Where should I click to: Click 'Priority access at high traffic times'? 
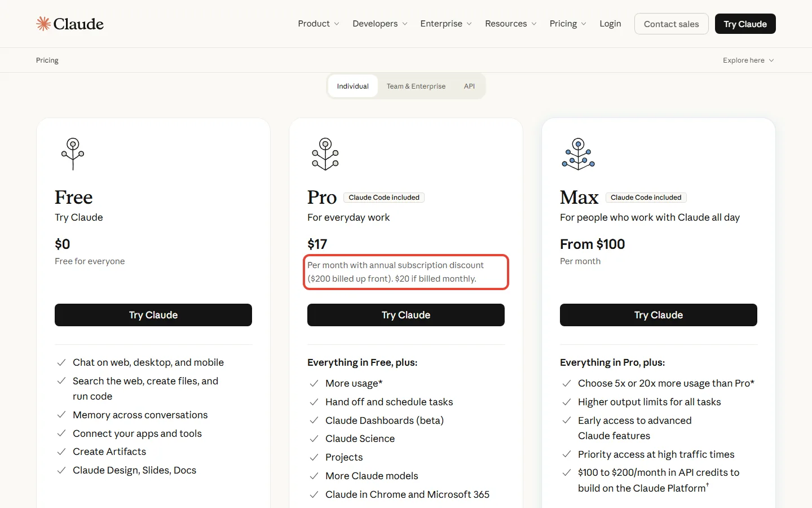[656, 454]
